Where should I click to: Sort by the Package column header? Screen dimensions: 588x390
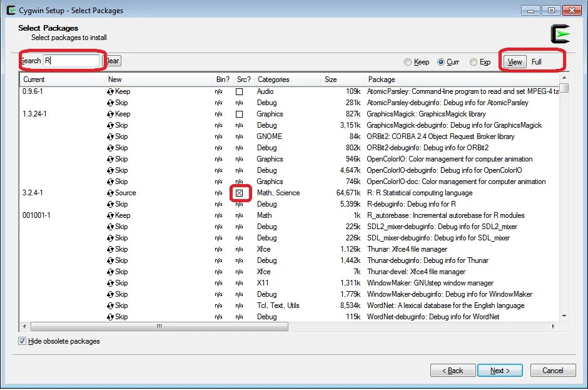462,80
